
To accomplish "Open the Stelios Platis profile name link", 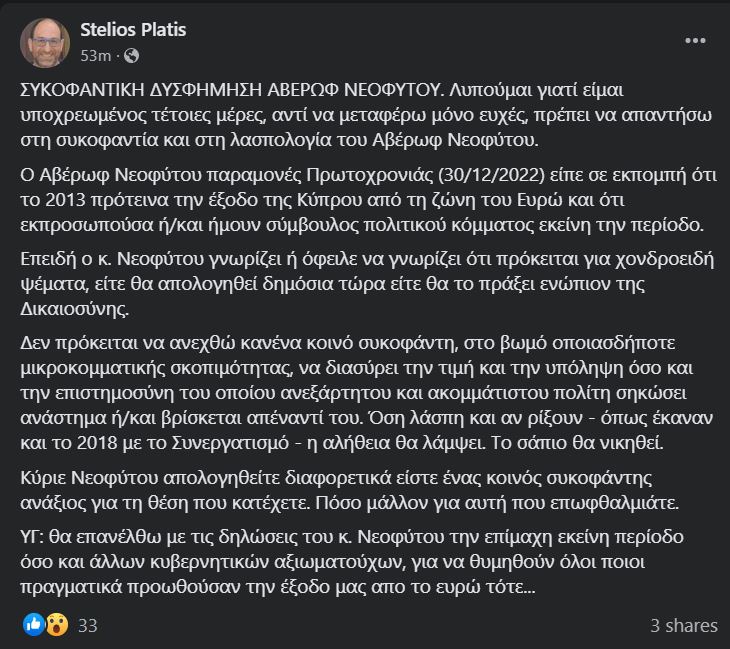I will 133,30.
